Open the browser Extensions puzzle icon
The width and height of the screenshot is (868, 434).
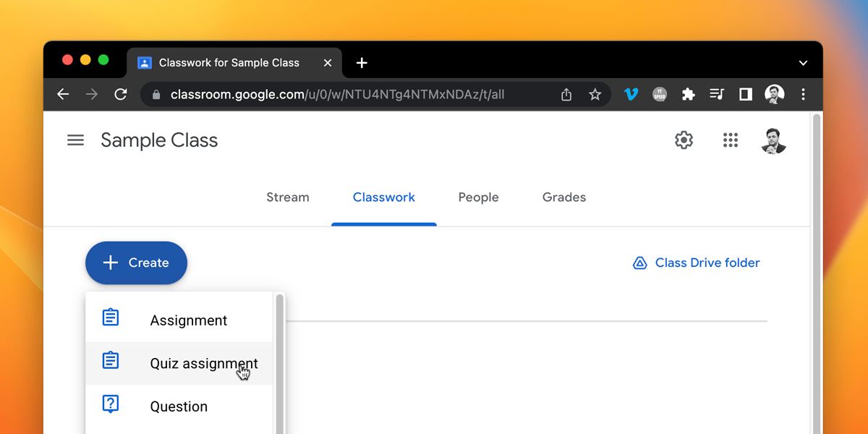688,94
